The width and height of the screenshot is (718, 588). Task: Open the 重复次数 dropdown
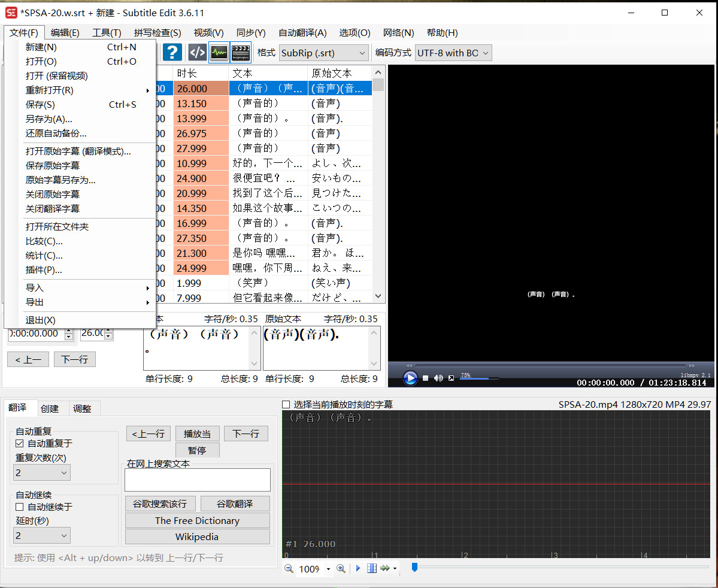tap(42, 472)
